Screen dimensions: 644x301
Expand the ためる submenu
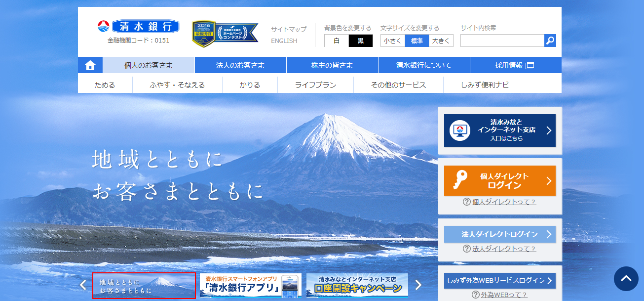(x=105, y=85)
